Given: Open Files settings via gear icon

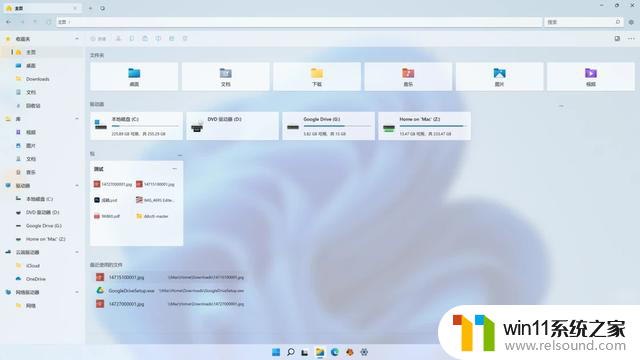Looking at the screenshot, I should 631,22.
